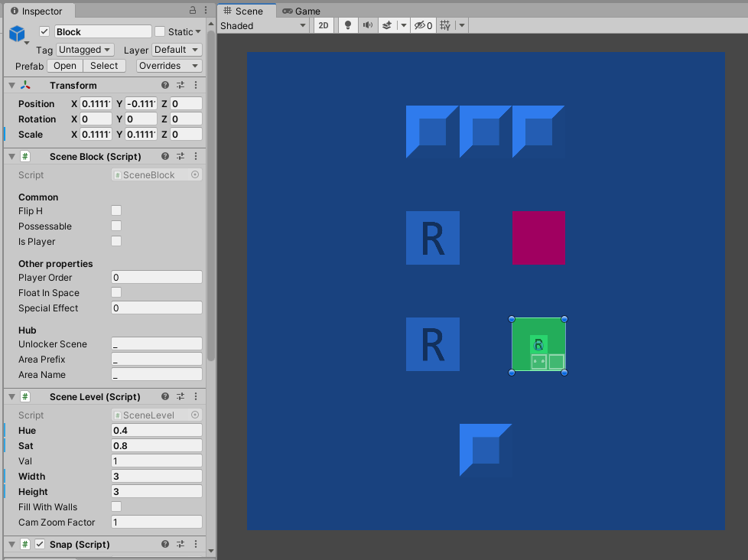Select the magenta block in scene
This screenshot has width=748, height=560.
pyautogui.click(x=538, y=238)
